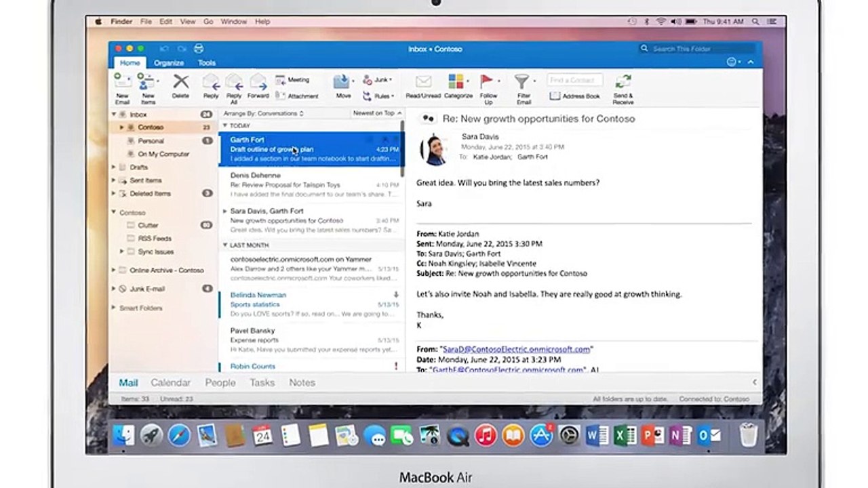Viewport: 868px width, 488px height.
Task: Compose a message with New Email
Action: tap(122, 88)
